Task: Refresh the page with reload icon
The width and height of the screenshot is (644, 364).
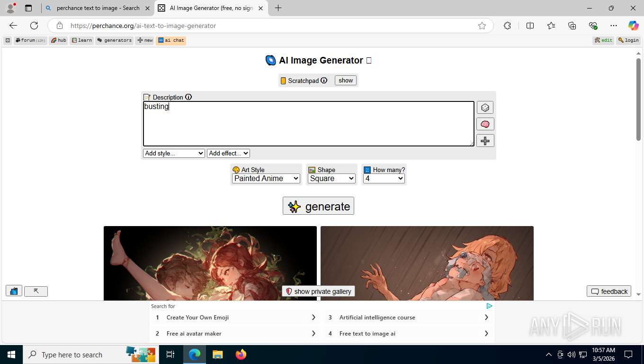Action: click(34, 26)
